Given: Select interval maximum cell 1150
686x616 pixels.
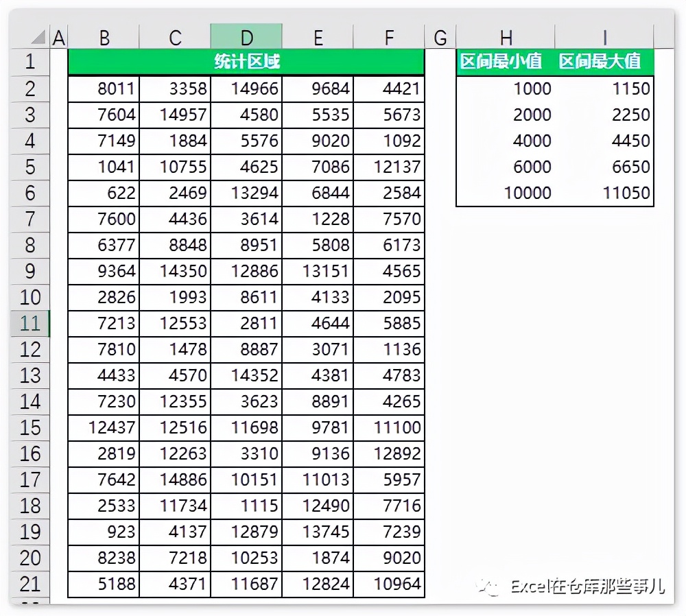Looking at the screenshot, I should coord(604,88).
